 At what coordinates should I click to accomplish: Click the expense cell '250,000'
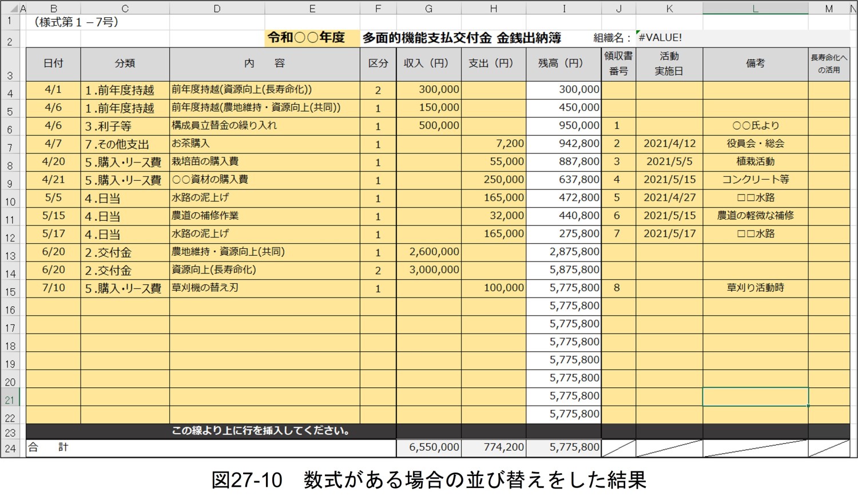click(494, 180)
